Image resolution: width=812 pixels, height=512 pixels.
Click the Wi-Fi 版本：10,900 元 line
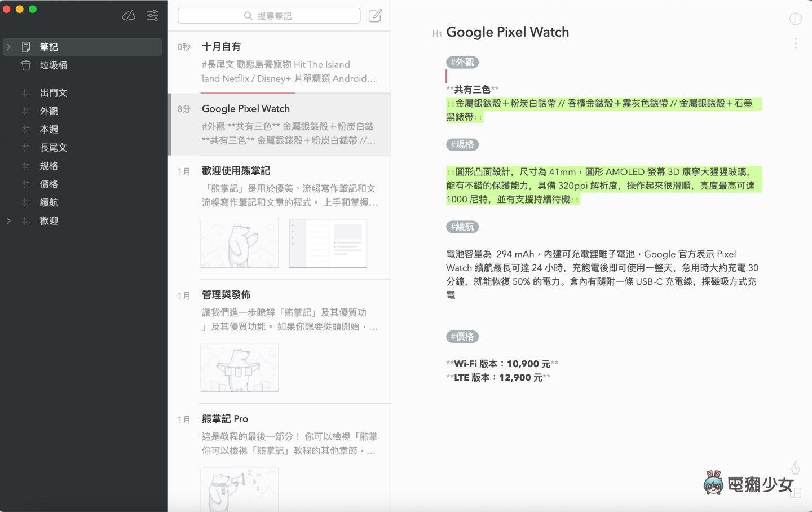502,364
